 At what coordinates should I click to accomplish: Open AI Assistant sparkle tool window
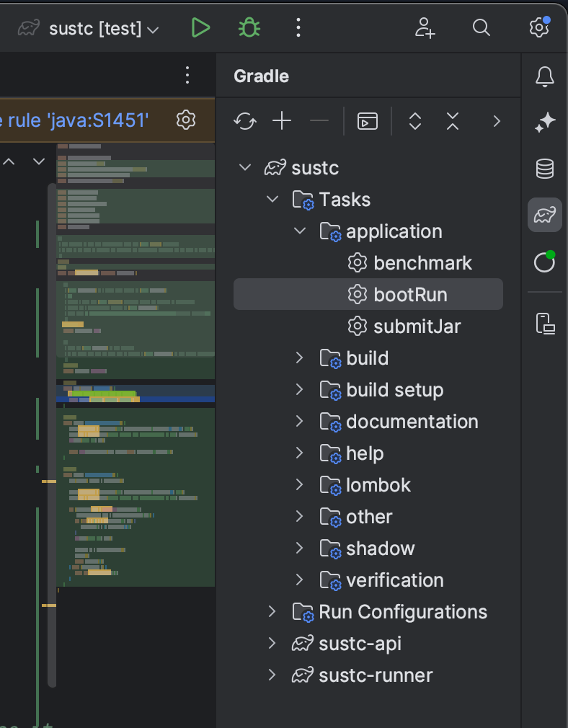point(545,122)
